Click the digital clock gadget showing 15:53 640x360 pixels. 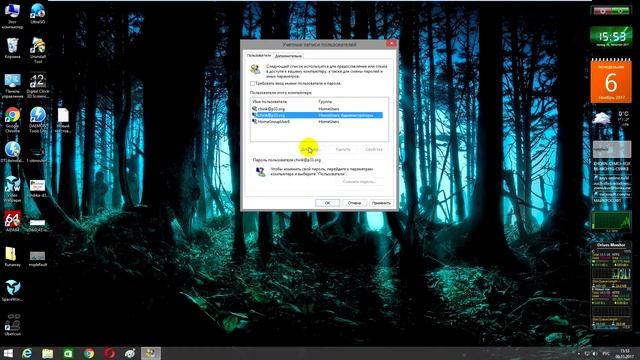(611, 37)
